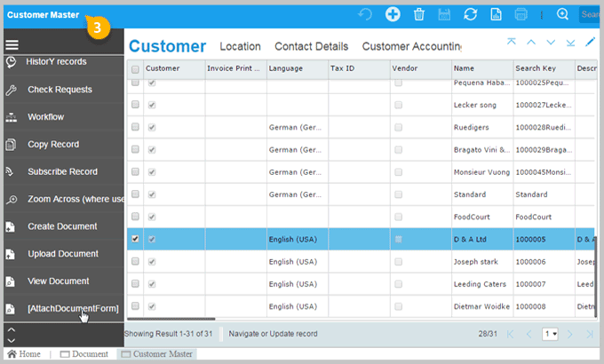Click the Upload Document icon
Screen dimensions: 604x364
click(11, 254)
